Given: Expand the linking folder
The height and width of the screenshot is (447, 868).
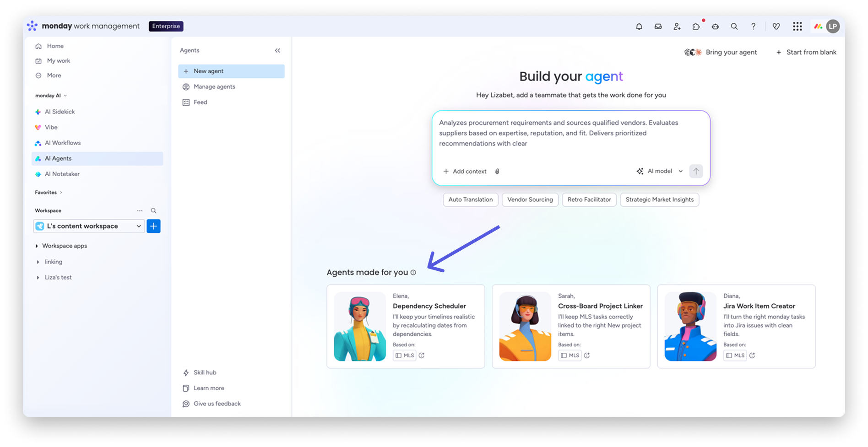Looking at the screenshot, I should [x=38, y=262].
